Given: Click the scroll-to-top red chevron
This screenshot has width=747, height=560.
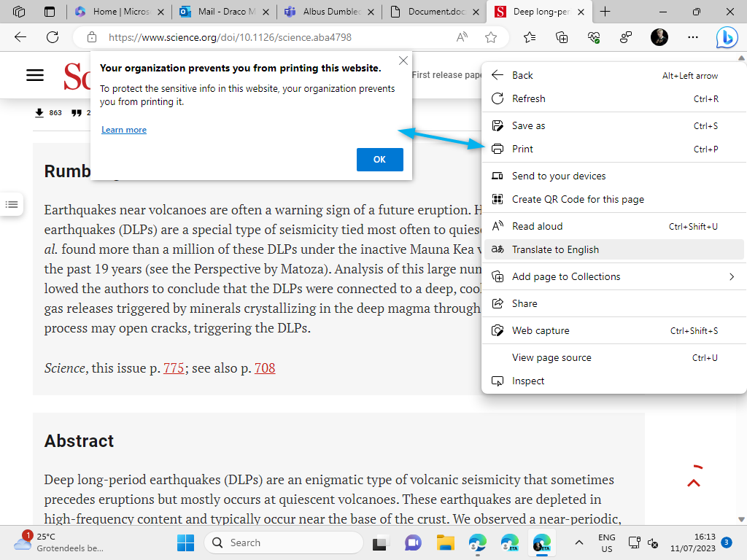Looking at the screenshot, I should 694,481.
